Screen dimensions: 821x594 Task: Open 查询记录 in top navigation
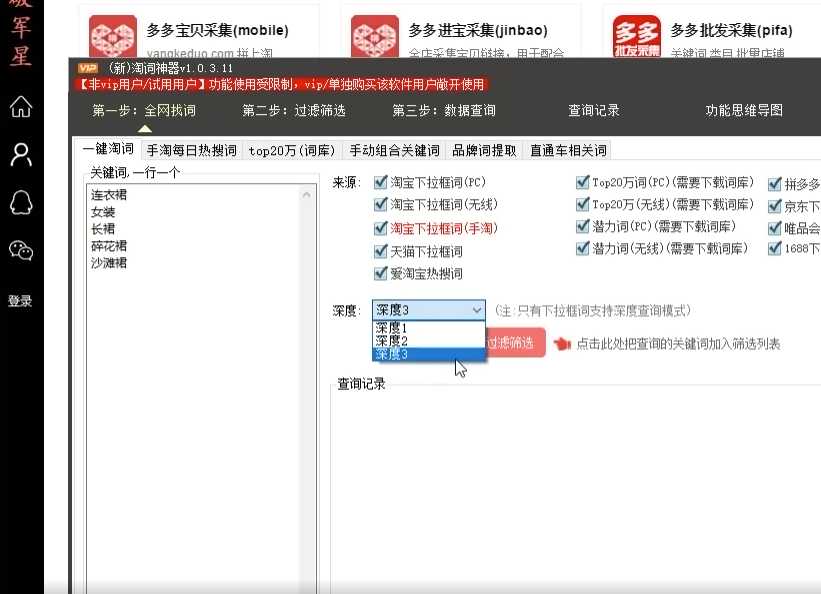click(594, 111)
